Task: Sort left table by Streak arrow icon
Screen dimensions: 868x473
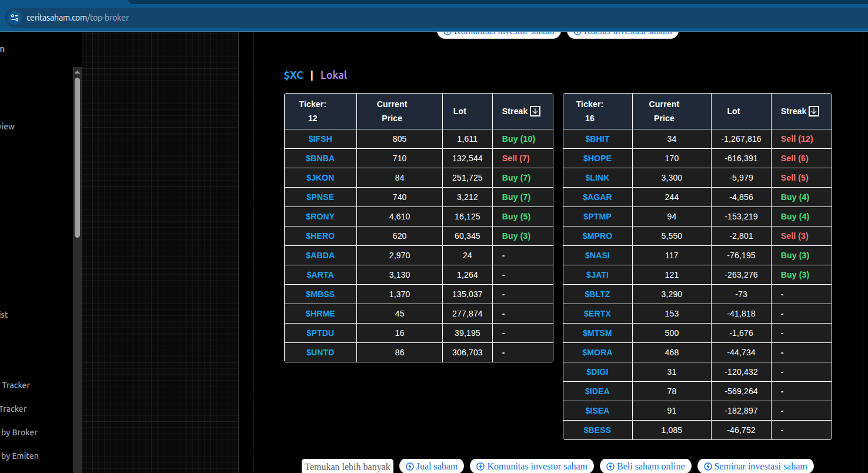Action: coord(535,111)
